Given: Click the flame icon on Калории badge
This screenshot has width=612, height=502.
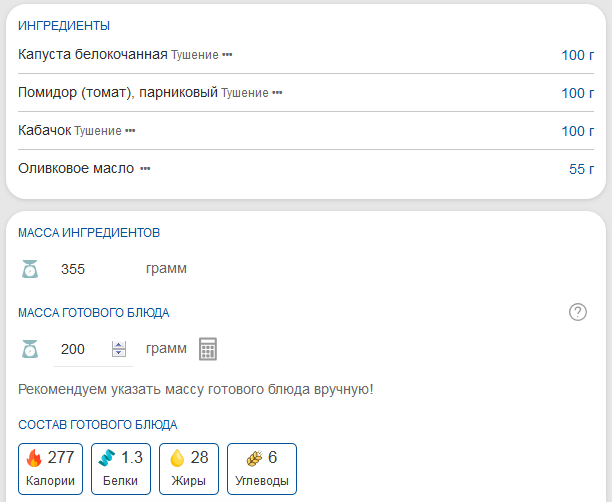Looking at the screenshot, I should point(34,458).
